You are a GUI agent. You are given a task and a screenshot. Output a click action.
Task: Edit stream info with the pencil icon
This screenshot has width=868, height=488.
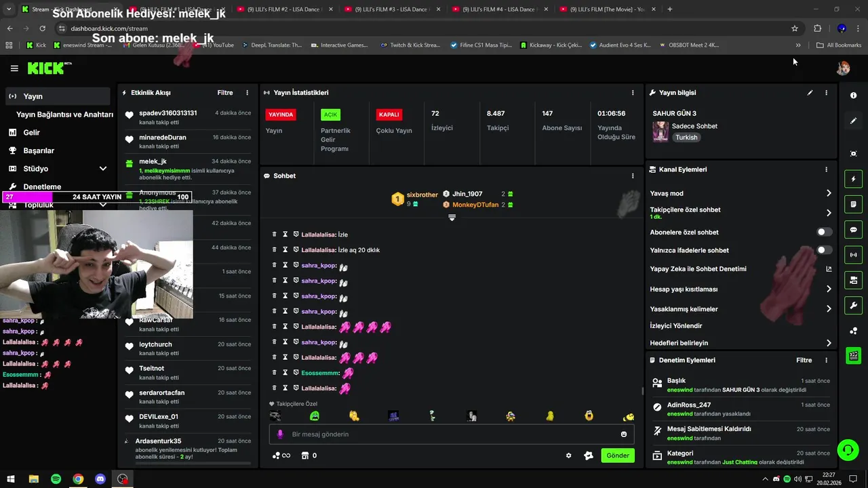tap(810, 93)
